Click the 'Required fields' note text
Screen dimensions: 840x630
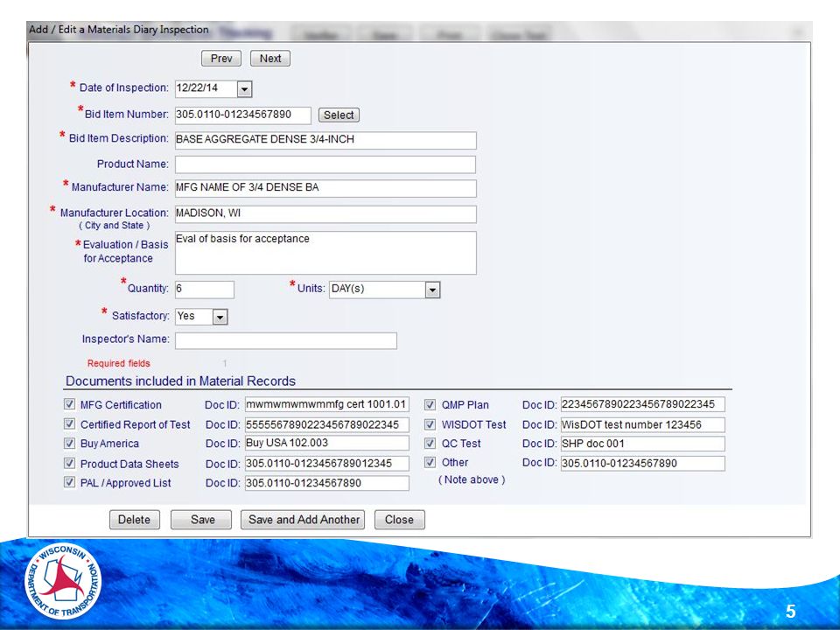118,363
